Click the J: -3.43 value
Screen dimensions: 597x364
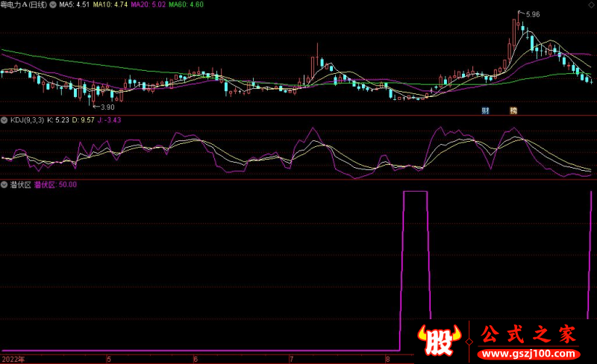(109, 120)
